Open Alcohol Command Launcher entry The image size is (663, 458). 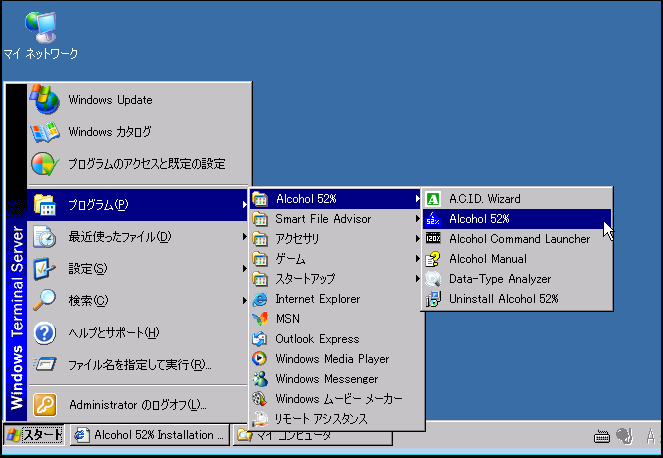(517, 239)
